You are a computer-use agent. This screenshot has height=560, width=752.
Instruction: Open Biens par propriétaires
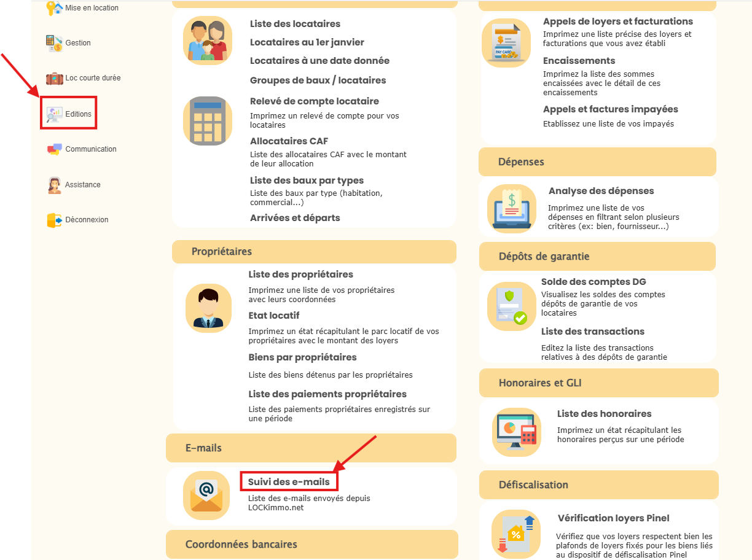tap(303, 357)
